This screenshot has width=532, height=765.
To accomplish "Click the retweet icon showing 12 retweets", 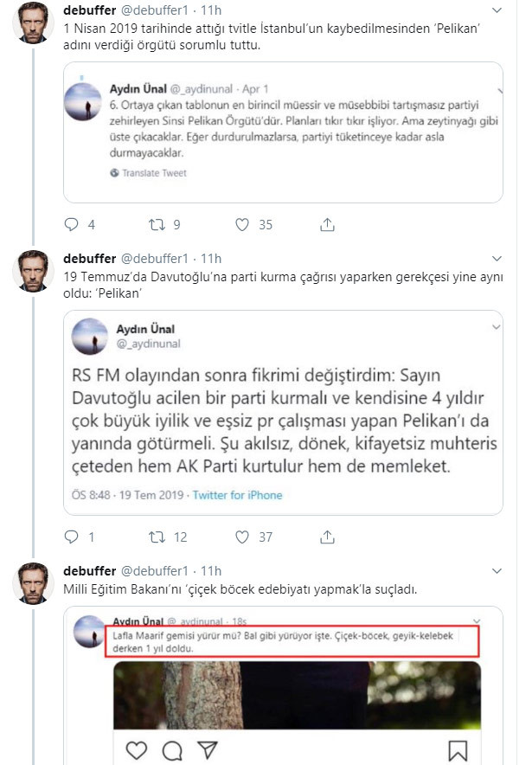I will click(x=157, y=537).
